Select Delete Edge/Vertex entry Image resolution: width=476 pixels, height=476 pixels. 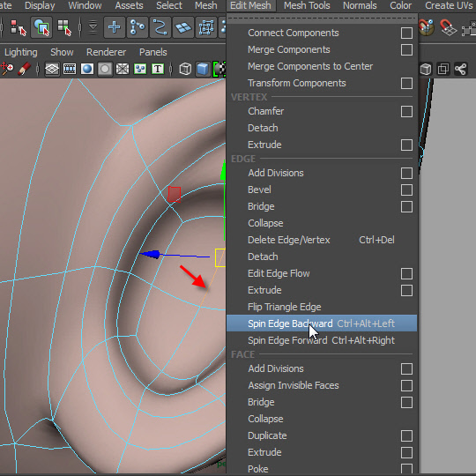(x=322, y=240)
